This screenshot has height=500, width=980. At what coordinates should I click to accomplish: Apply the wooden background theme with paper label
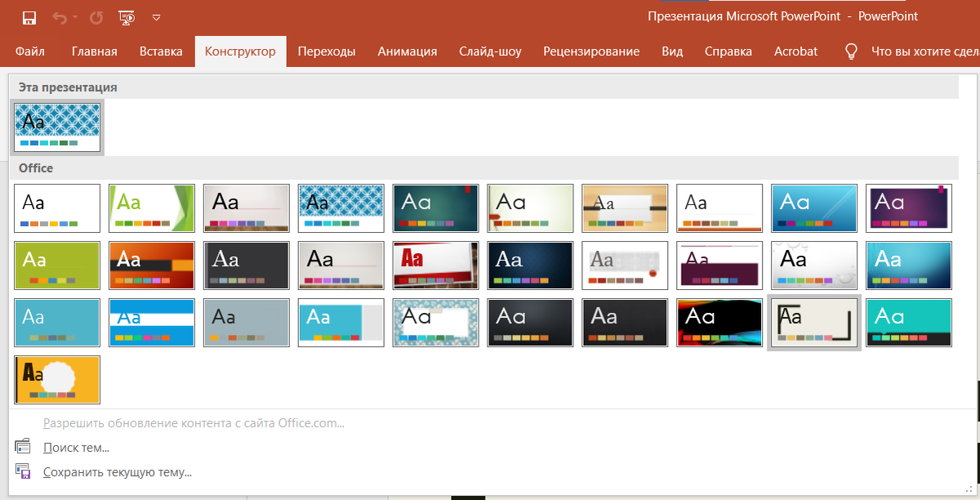click(626, 208)
